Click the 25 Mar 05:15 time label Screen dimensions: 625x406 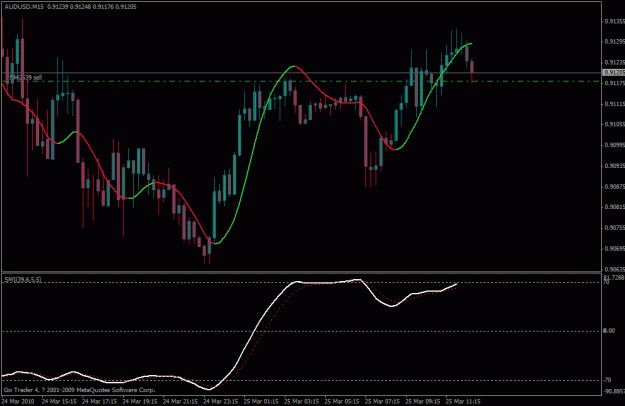[x=342, y=401]
